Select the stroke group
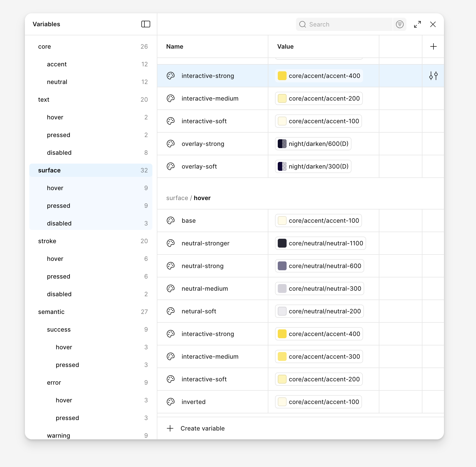The image size is (476, 467). (x=47, y=241)
